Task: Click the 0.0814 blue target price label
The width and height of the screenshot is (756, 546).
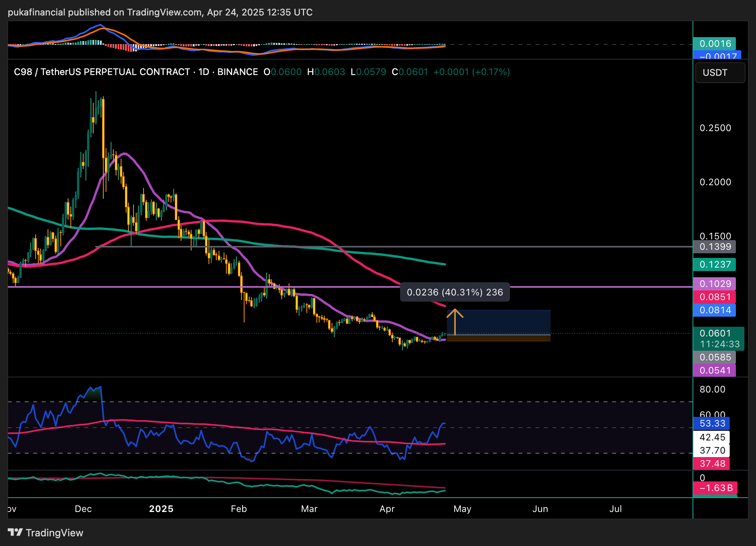Action: point(714,310)
